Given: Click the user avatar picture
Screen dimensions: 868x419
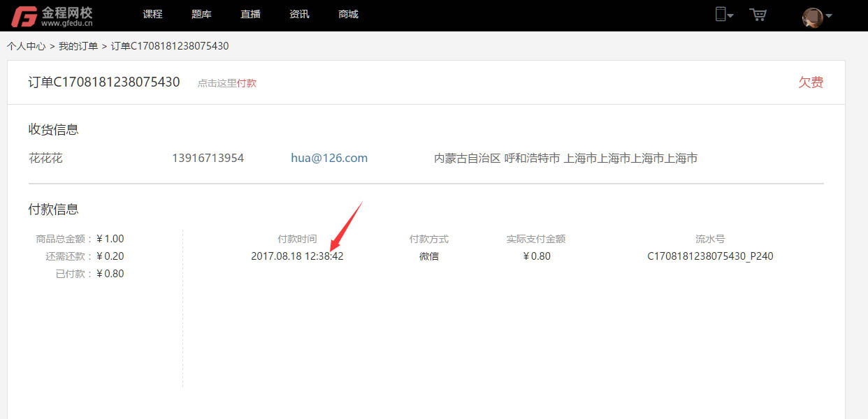Looking at the screenshot, I should point(812,17).
